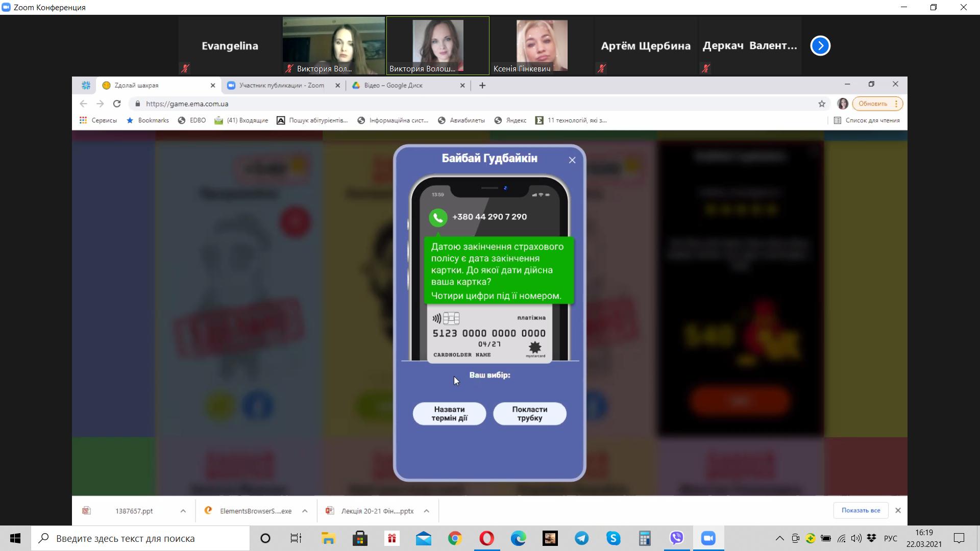Click the Обновить update button

(x=872, y=104)
